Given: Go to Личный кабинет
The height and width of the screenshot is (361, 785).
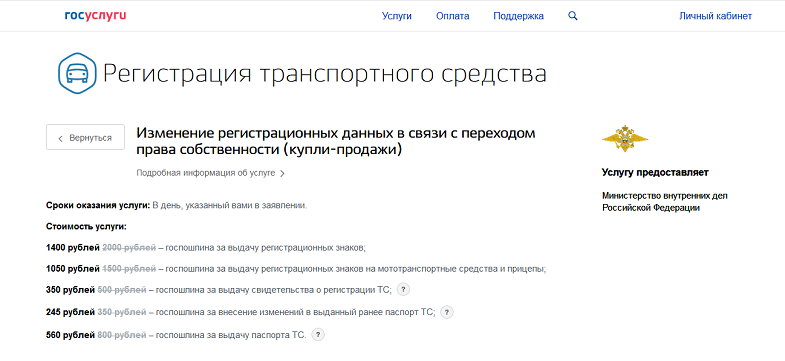Looking at the screenshot, I should [715, 16].
